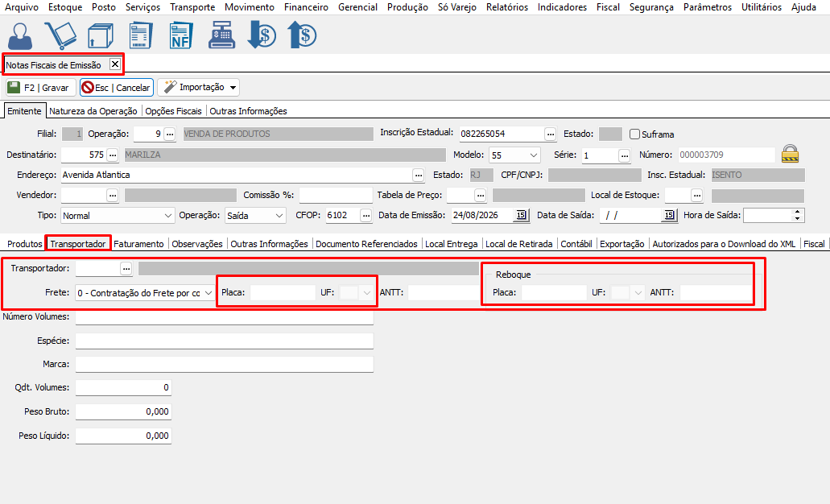
Task: Open calendar for Data de Emissão
Action: [522, 215]
